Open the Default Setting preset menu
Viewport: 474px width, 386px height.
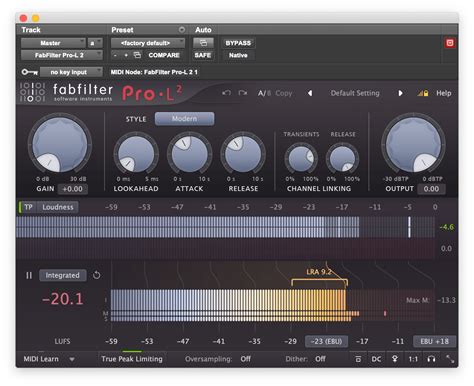pyautogui.click(x=355, y=93)
